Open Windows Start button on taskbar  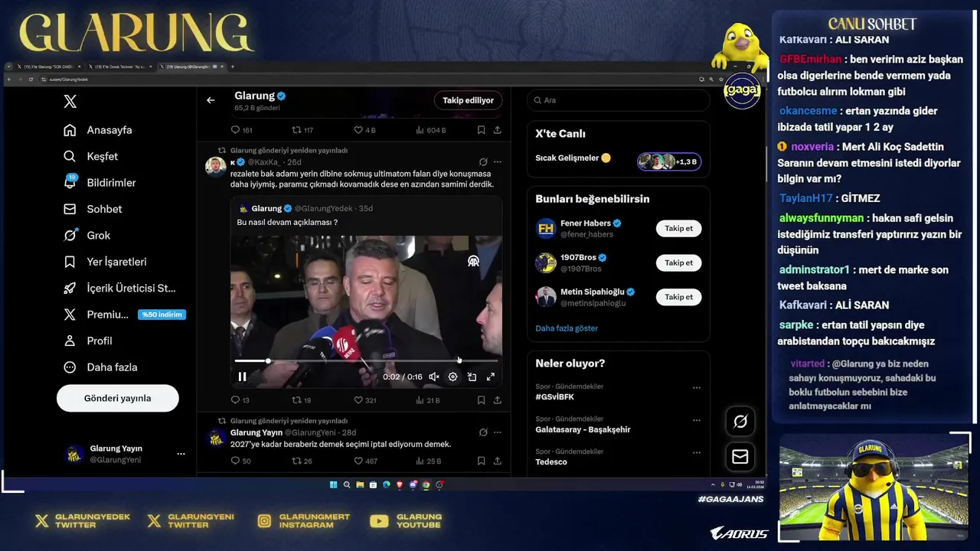333,484
